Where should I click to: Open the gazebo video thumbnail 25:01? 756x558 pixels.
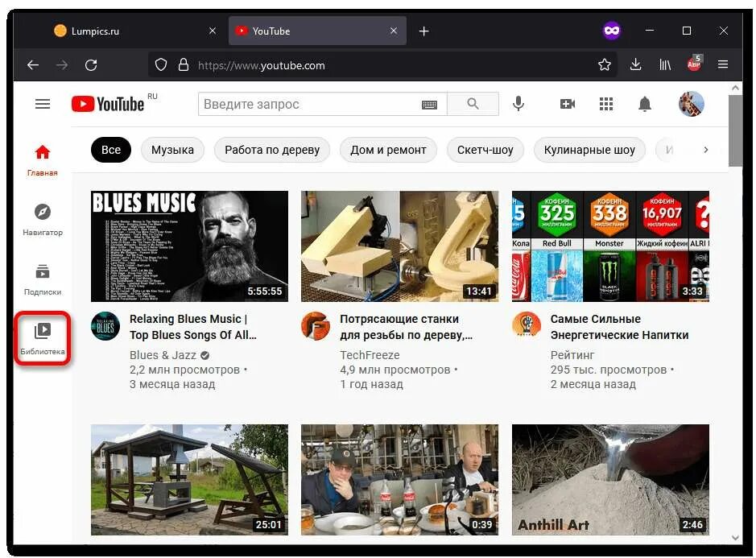tap(189, 480)
